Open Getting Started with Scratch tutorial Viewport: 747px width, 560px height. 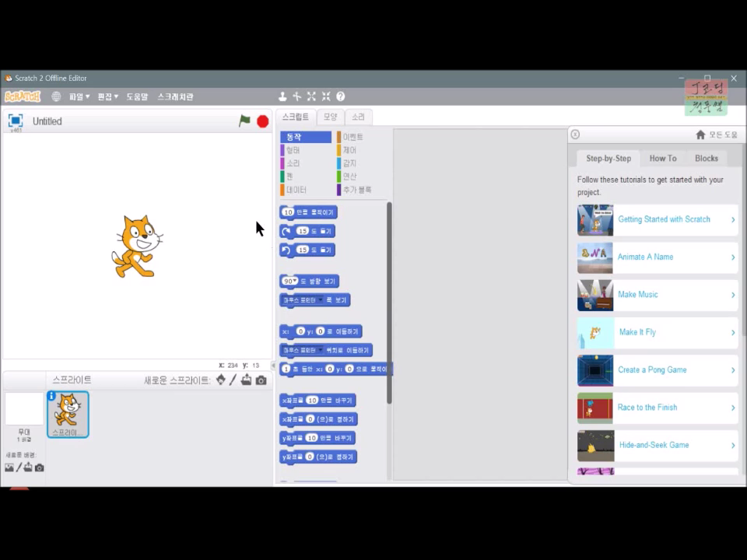pos(658,219)
